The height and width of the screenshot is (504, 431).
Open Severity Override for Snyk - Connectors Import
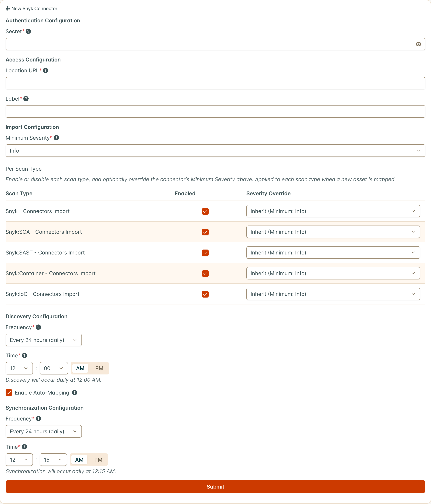(x=333, y=211)
